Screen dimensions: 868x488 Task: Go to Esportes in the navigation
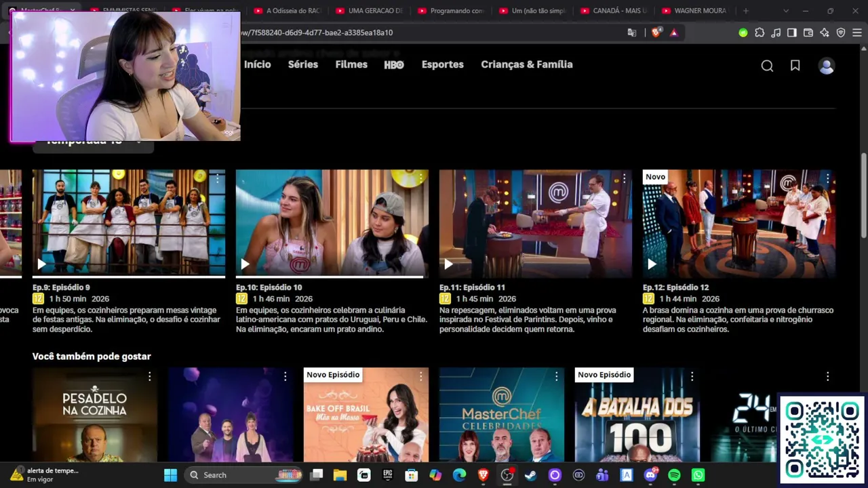pos(443,64)
